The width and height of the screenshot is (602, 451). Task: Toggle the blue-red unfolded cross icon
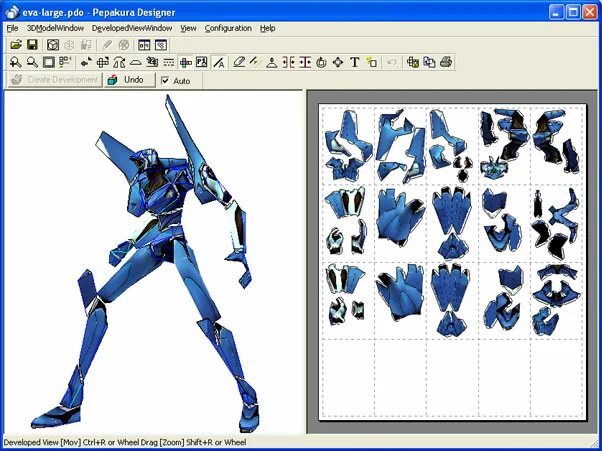[185, 62]
